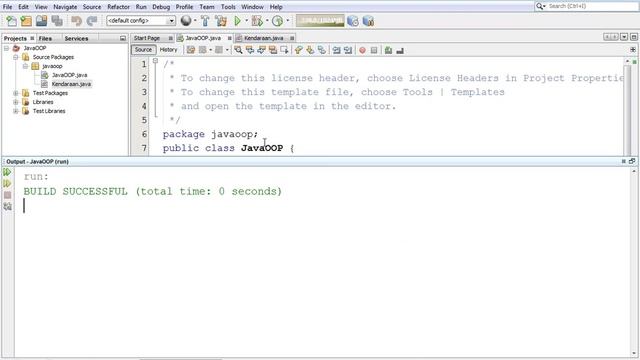Open the Tools menu
The width and height of the screenshot is (640, 360).
(228, 7)
